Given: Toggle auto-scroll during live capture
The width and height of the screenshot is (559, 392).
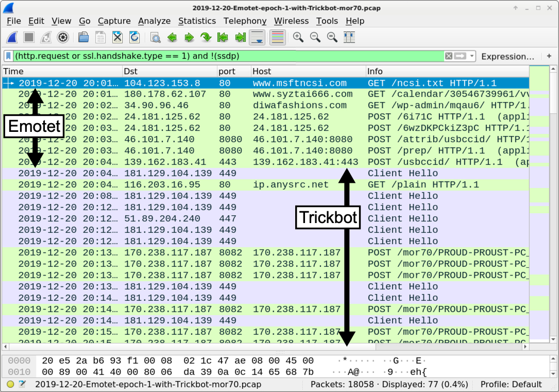Looking at the screenshot, I should point(258,37).
